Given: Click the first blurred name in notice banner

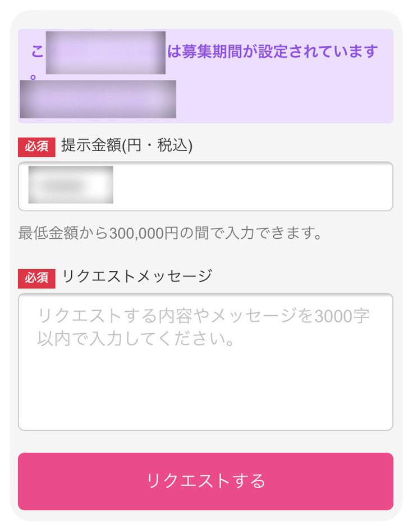Looking at the screenshot, I should pyautogui.click(x=105, y=53).
